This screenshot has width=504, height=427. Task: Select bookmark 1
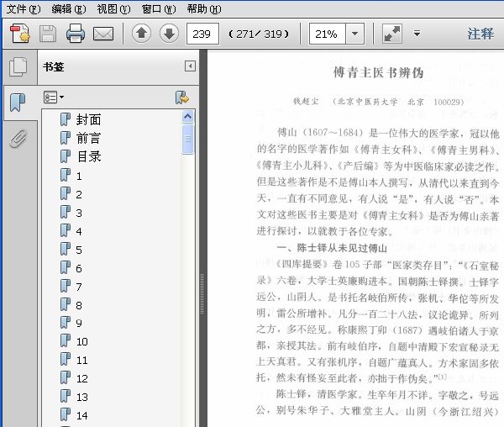(x=79, y=177)
